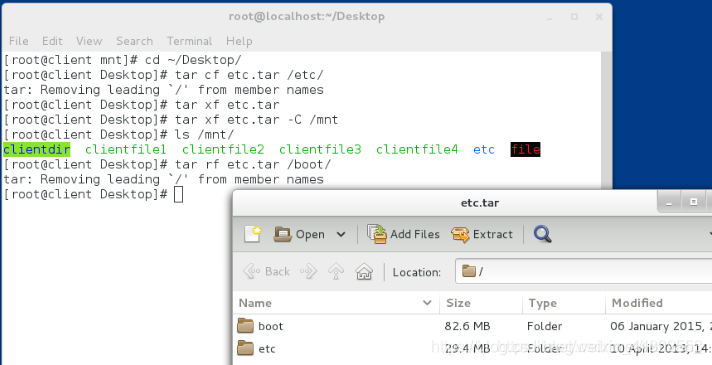This screenshot has width=712, height=365.
Task: Open the Edit menu in terminal
Action: pyautogui.click(x=52, y=41)
